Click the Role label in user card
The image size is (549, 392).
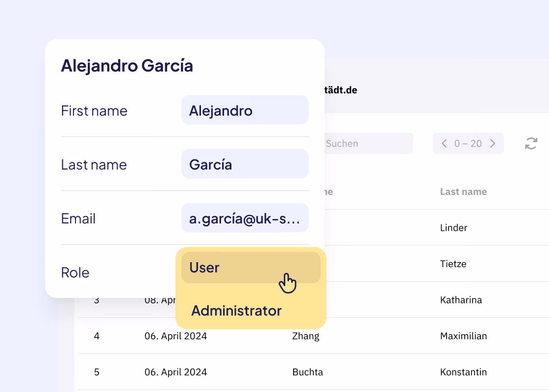coord(75,272)
